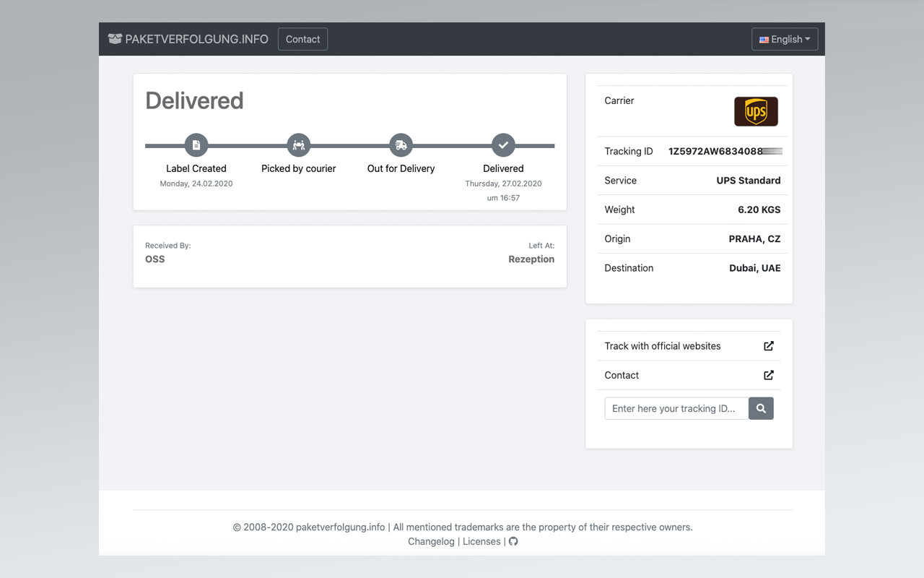
Task: Click the origin value PRAHA, CZ
Action: (755, 238)
